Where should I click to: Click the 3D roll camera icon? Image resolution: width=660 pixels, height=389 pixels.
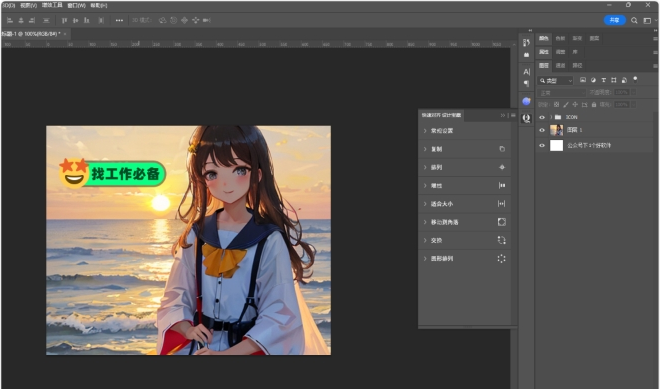click(x=173, y=20)
